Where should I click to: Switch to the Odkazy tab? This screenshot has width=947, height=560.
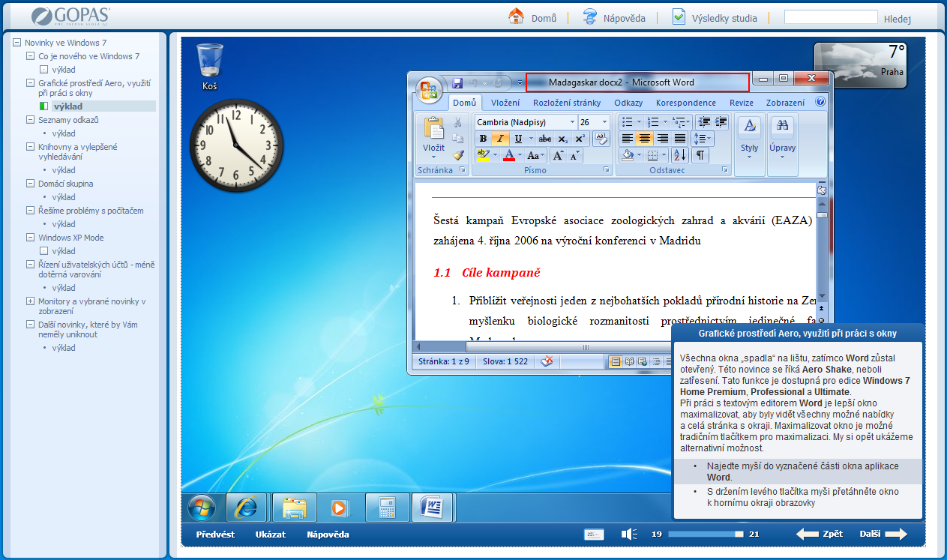pyautogui.click(x=628, y=103)
